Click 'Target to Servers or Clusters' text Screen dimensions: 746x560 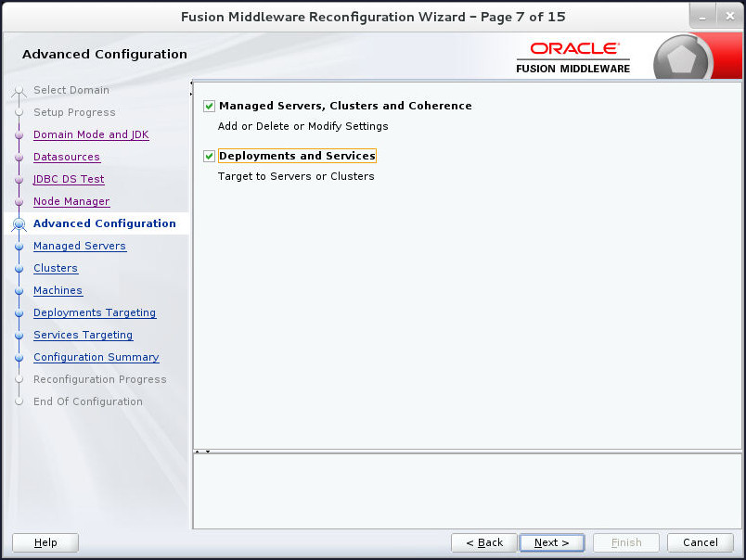click(x=296, y=176)
